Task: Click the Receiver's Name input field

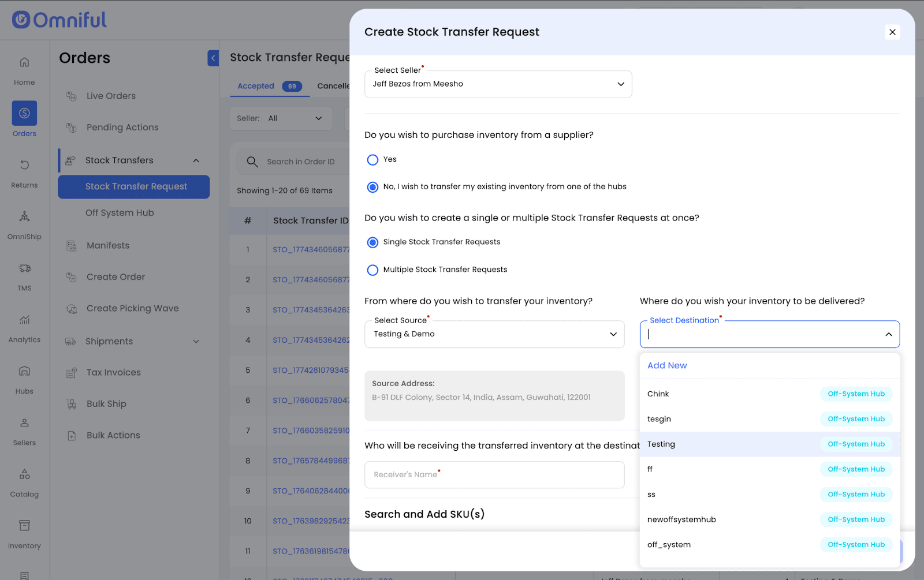Action: click(x=494, y=474)
